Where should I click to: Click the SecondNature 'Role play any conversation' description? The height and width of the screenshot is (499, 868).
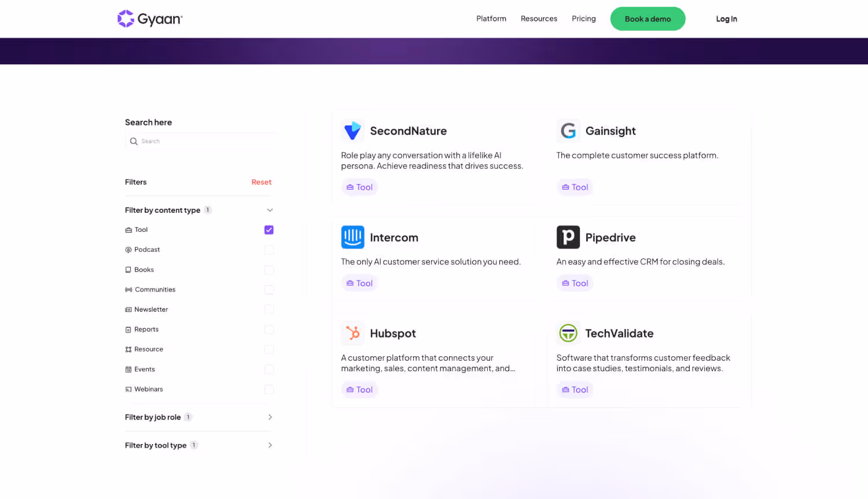[x=432, y=160]
